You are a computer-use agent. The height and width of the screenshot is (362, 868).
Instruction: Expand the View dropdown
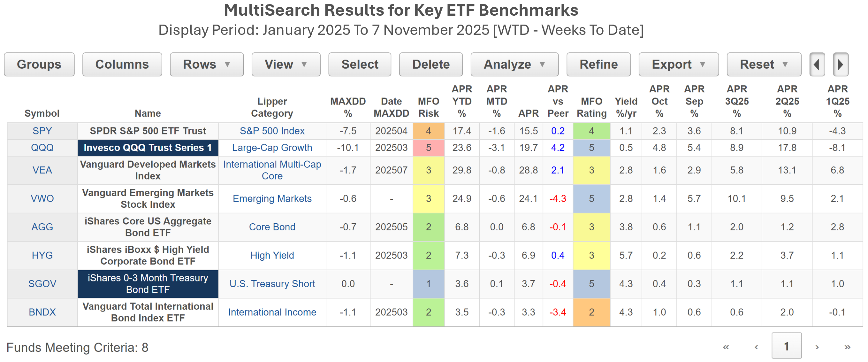coord(286,64)
